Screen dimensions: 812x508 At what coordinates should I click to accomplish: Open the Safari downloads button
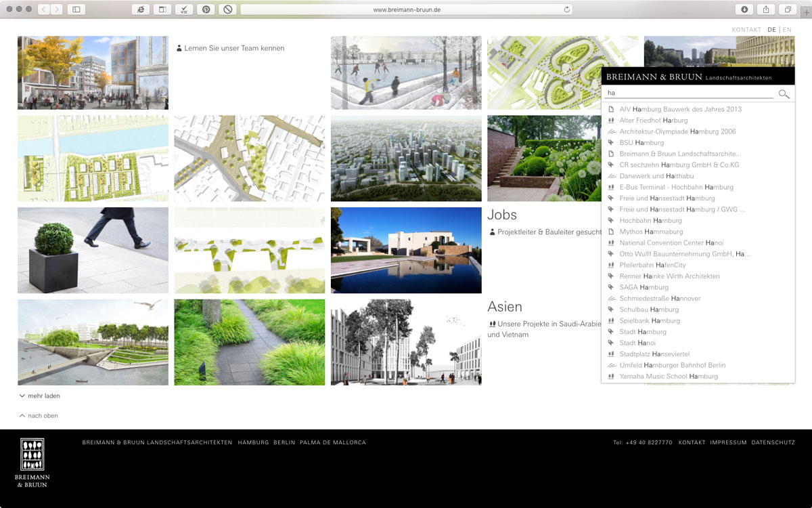coord(744,9)
